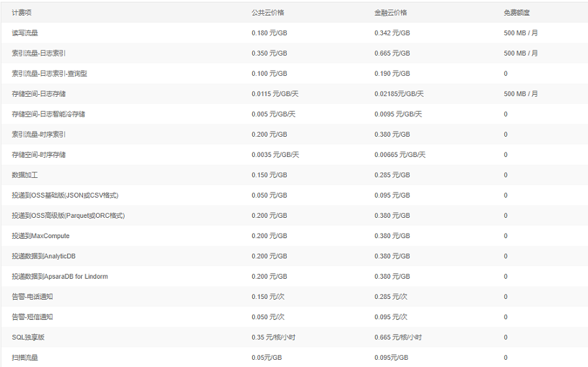Screen dimensions: 588x367
Task: Click 0.350 元/GB public price cell
Action: point(269,54)
